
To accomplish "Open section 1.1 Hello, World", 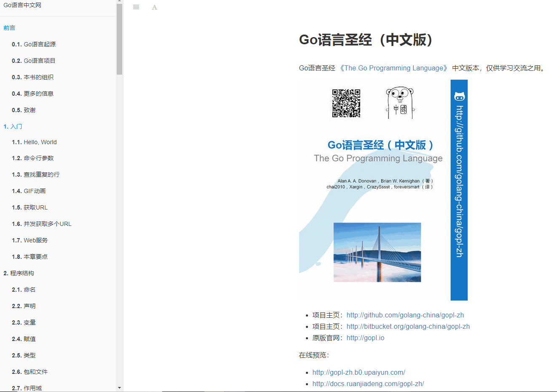I will coord(34,142).
